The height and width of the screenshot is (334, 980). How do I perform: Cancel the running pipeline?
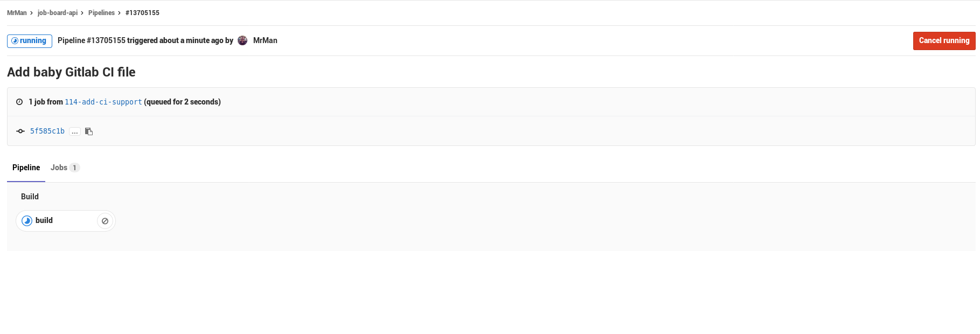point(944,41)
